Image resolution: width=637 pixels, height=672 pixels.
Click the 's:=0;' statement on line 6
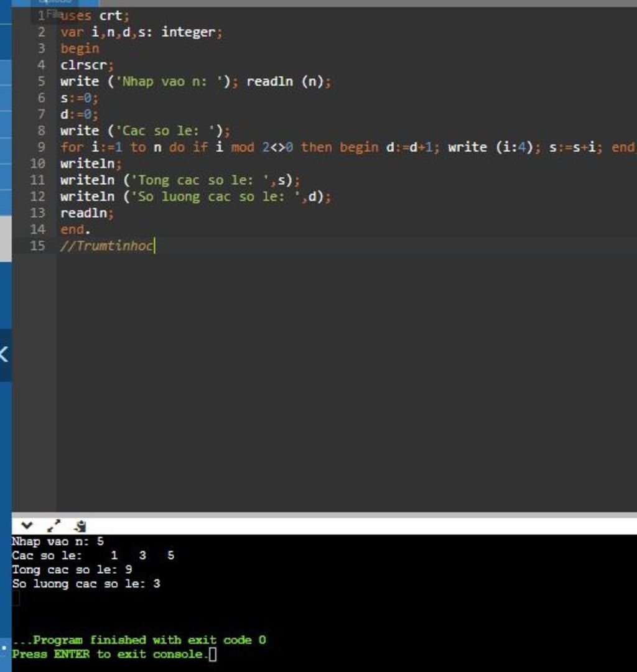click(80, 98)
